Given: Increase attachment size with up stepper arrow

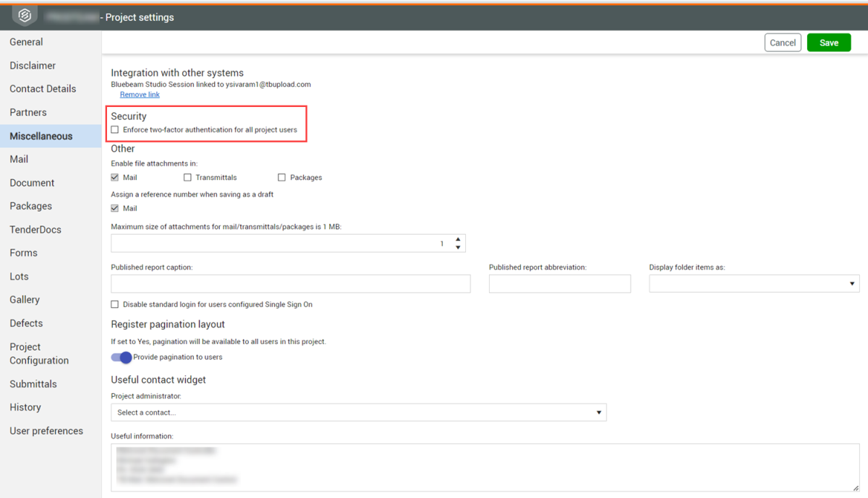Looking at the screenshot, I should tap(458, 239).
